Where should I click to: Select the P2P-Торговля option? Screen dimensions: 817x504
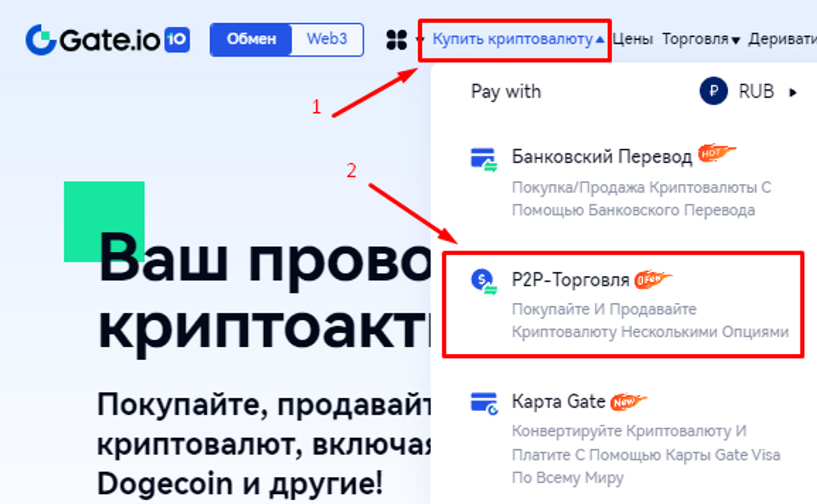[623, 304]
